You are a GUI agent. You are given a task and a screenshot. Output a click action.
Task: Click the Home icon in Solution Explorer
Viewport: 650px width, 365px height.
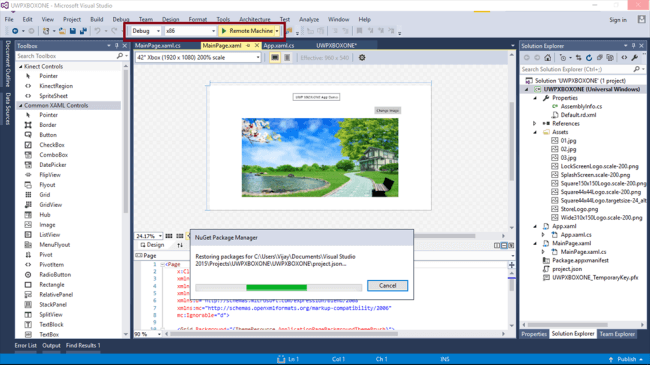[x=548, y=58]
